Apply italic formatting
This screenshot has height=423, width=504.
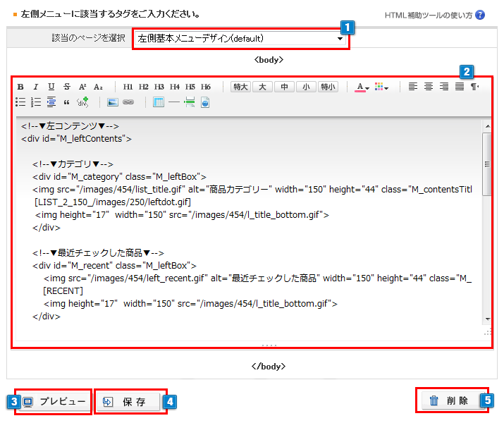click(36, 87)
